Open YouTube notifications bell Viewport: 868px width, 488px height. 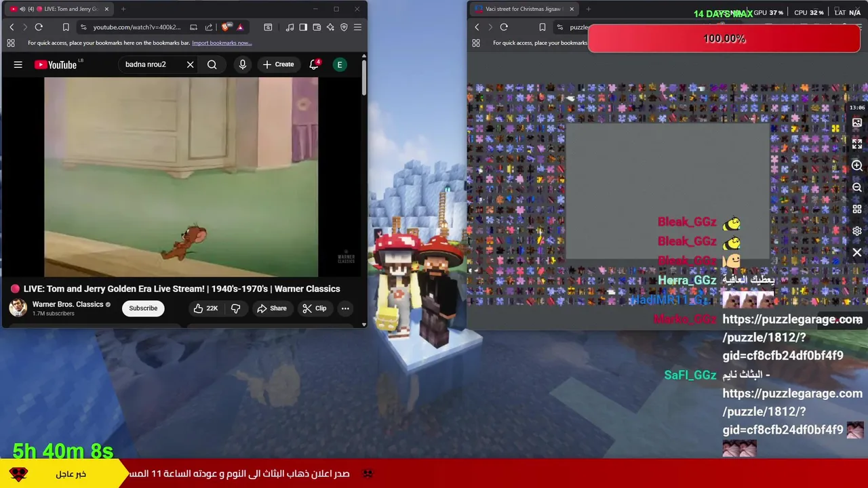tap(314, 64)
